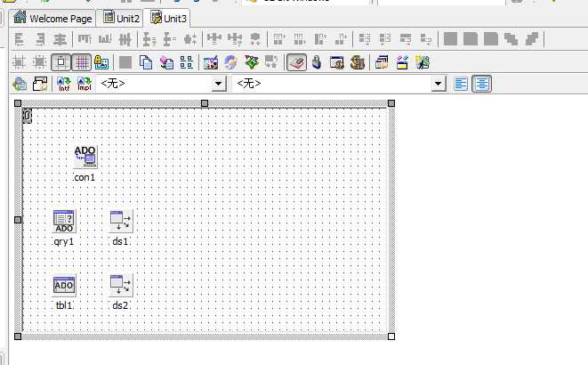Screen dimensions: 588x365
Task: Open the first <无> dropdown arrow
Action: 219,84
